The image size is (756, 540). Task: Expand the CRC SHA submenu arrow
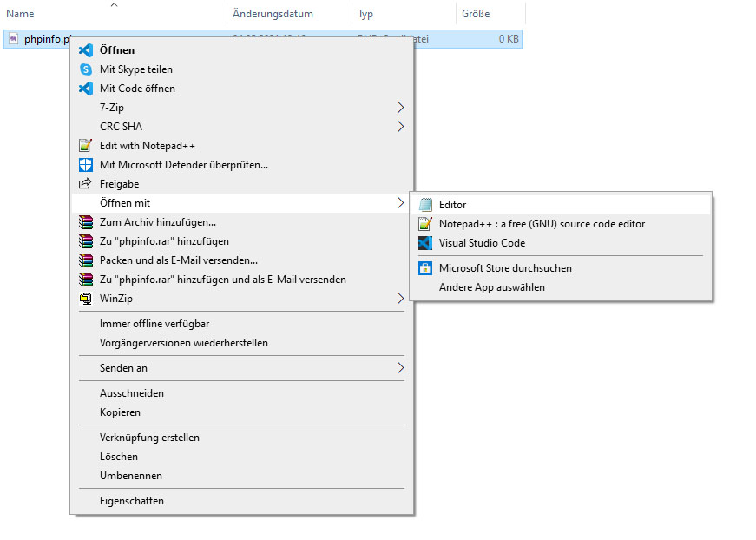point(400,127)
